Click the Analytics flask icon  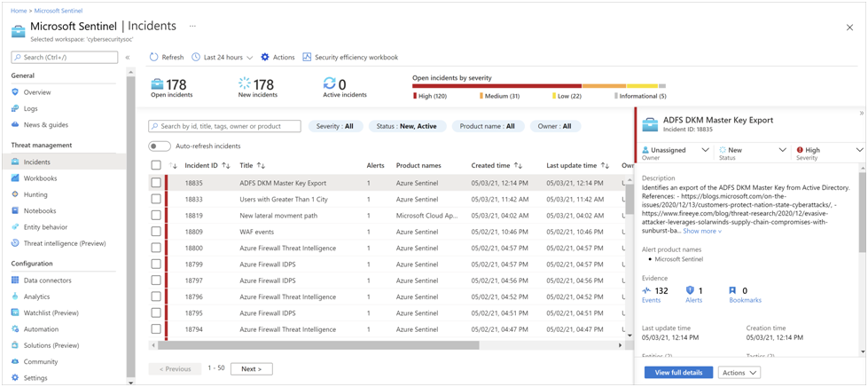pos(15,296)
